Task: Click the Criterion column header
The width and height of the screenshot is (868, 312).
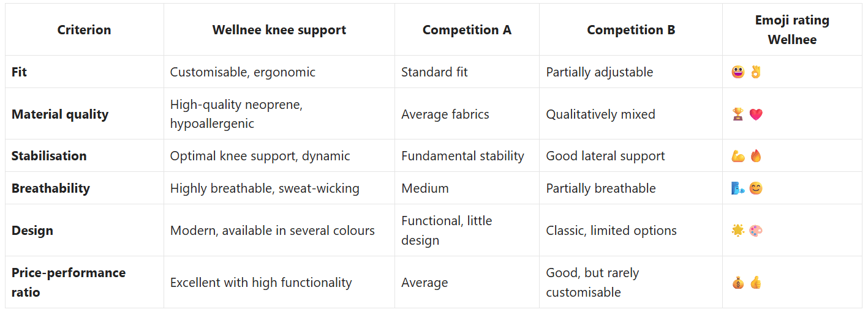Action: click(x=85, y=30)
